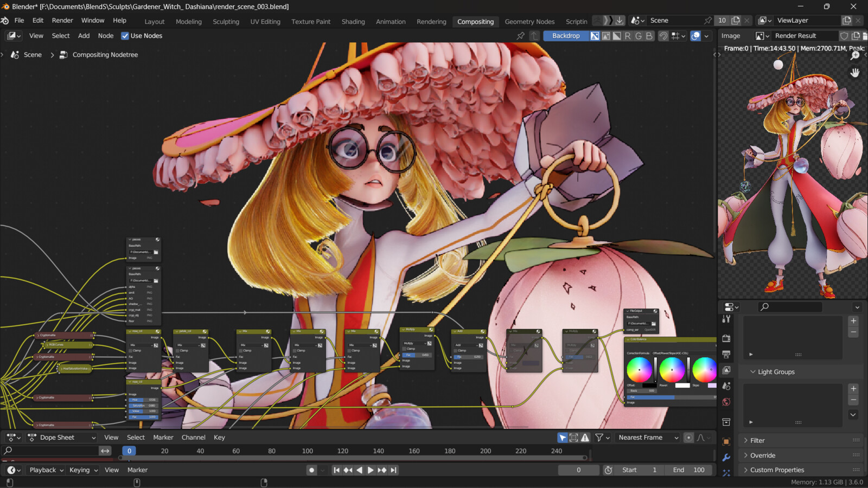Image resolution: width=868 pixels, height=488 pixels.
Task: Jump to the timeline end frame
Action: click(x=394, y=470)
